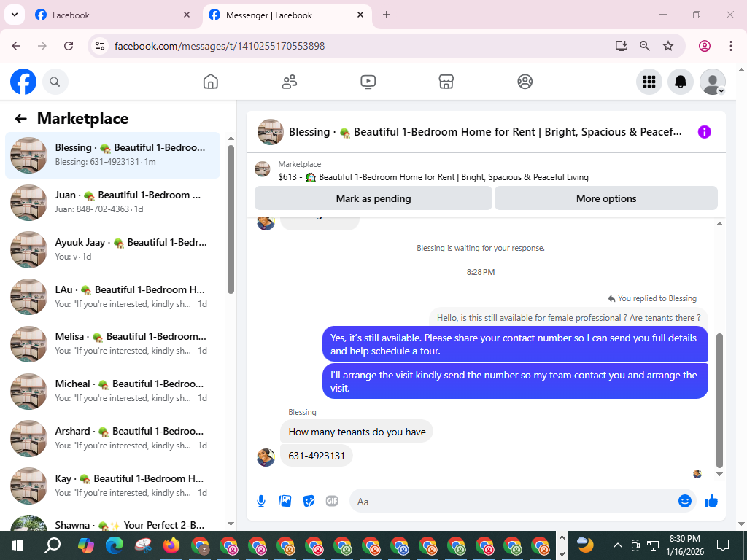This screenshot has width=747, height=560.
Task: Go back in browser history
Action: [x=16, y=46]
